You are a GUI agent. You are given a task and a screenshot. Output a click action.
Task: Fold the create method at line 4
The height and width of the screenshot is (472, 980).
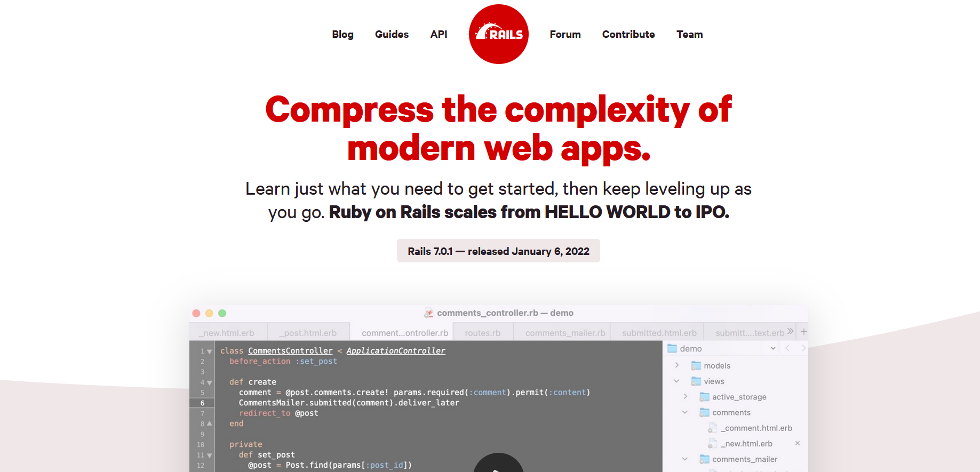pyautogui.click(x=210, y=382)
